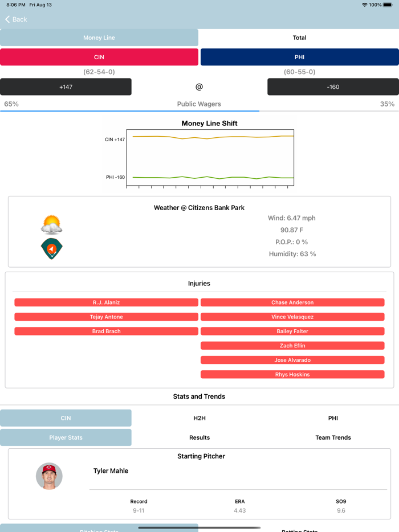
Task: Tap the Fri Aug 13 date
Action: pyautogui.click(x=40, y=5)
